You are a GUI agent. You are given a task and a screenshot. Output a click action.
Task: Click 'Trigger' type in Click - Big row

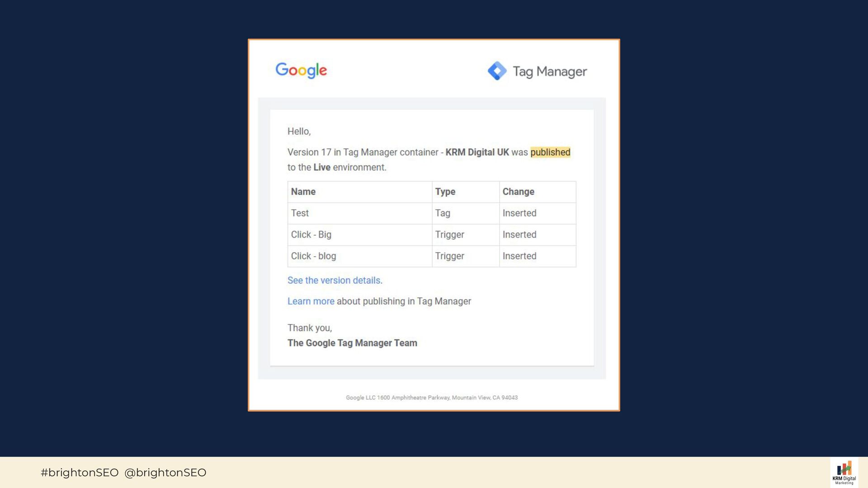tap(449, 235)
